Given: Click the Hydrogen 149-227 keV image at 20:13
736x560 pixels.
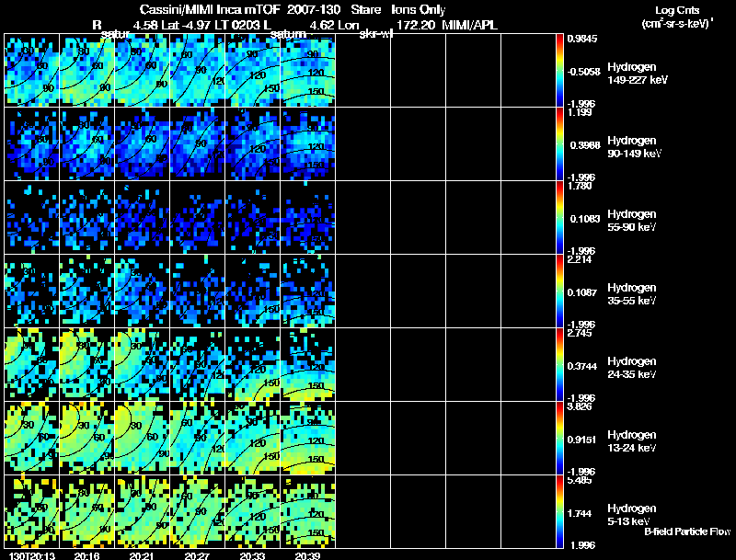Looking at the screenshot, I should click(31, 71).
